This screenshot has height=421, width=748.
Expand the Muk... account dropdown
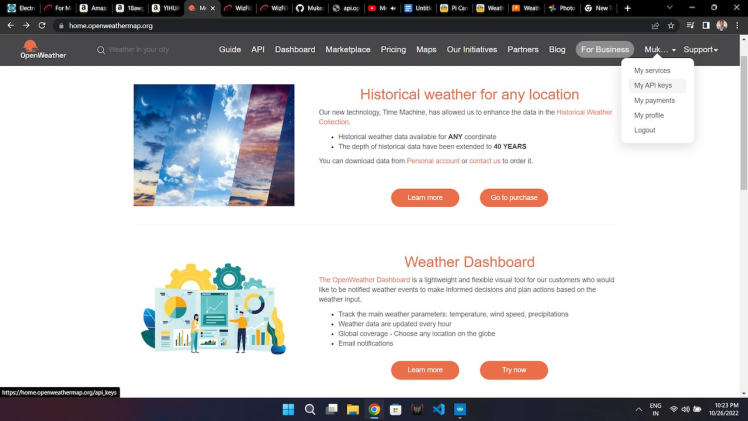660,50
